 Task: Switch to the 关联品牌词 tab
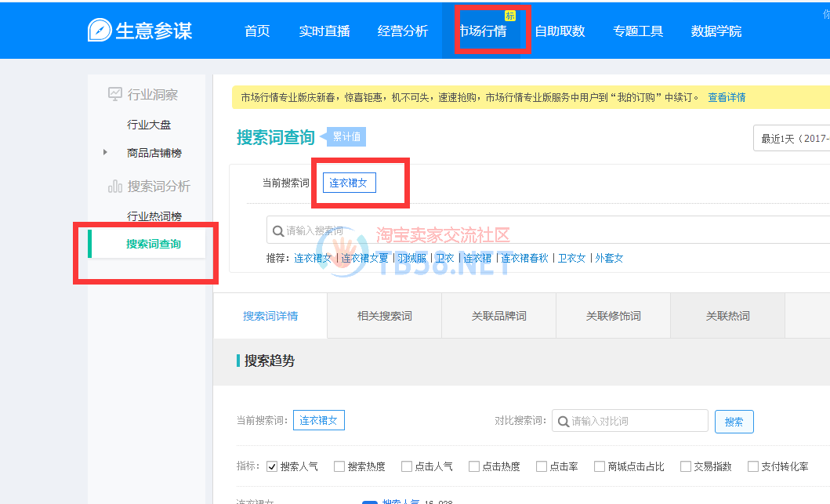pos(498,316)
